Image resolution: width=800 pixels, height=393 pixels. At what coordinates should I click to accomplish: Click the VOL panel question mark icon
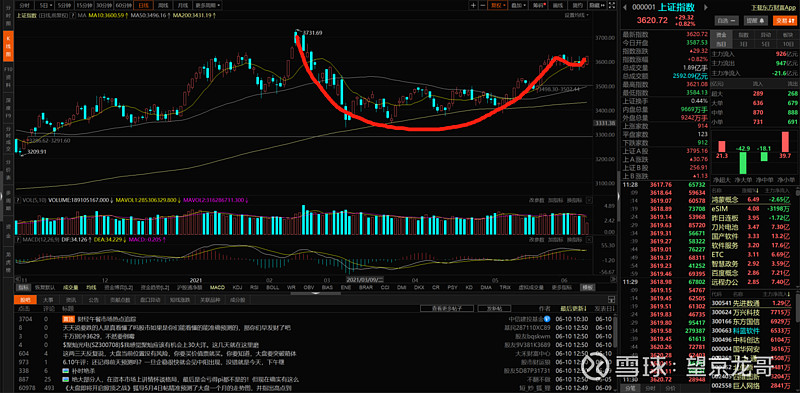(18, 200)
